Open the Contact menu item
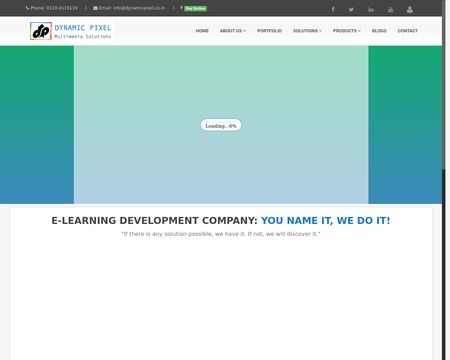Screen dimensions: 450x360 [x=407, y=31]
